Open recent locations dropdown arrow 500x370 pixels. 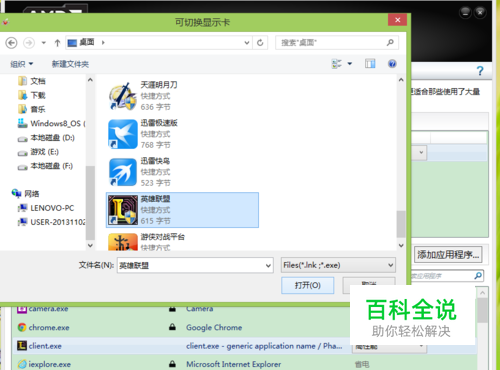(x=44, y=43)
